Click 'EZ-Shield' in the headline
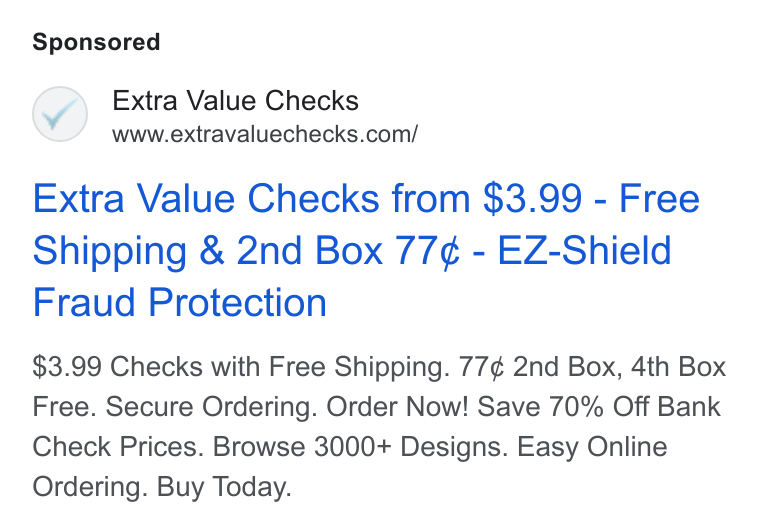 coord(584,251)
